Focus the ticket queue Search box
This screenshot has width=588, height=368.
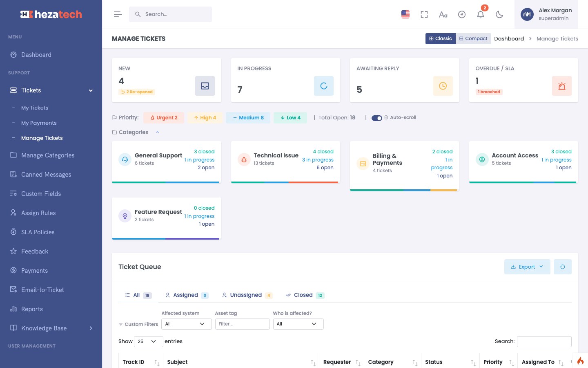[544, 341]
